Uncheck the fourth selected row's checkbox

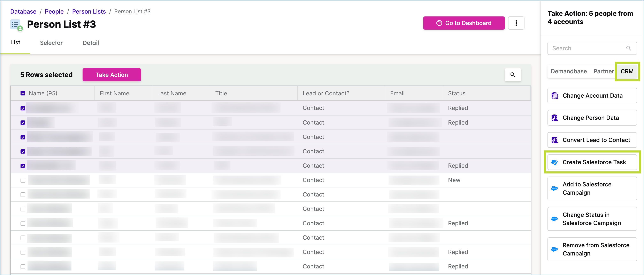click(x=23, y=151)
